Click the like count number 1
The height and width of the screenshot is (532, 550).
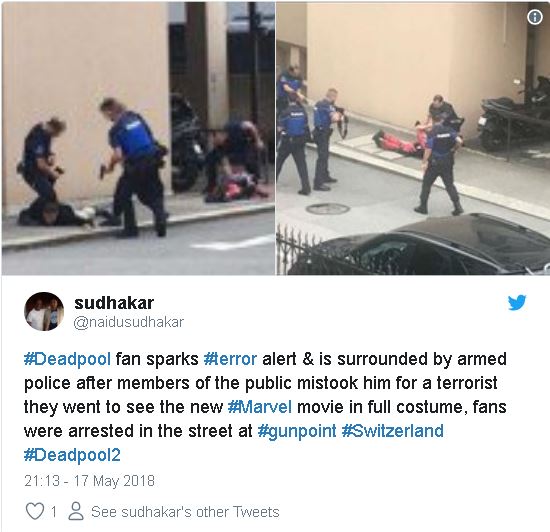click(54, 512)
